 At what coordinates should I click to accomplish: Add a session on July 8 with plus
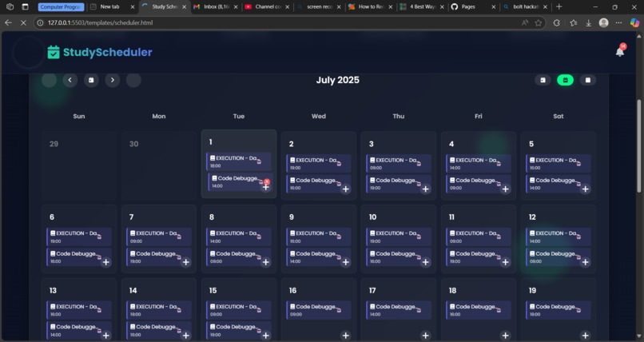[x=266, y=262]
